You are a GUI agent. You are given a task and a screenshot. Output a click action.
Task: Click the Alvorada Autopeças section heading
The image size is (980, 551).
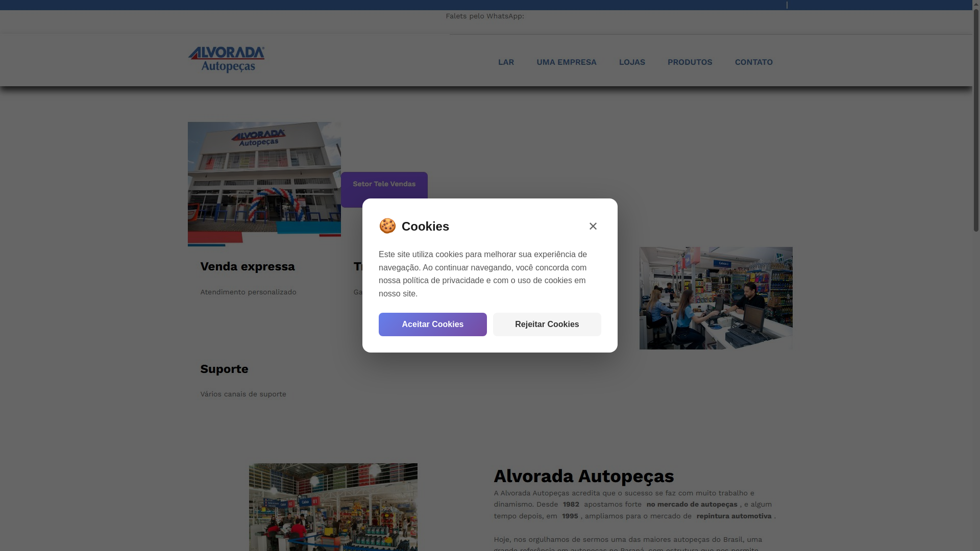(583, 476)
